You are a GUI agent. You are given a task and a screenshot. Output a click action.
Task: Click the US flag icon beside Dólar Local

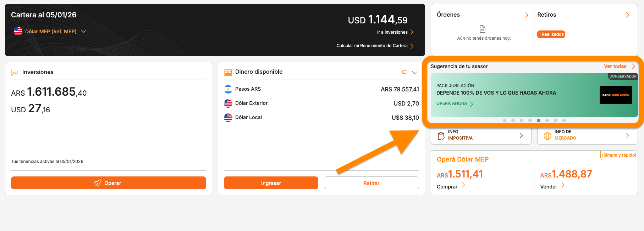click(227, 117)
